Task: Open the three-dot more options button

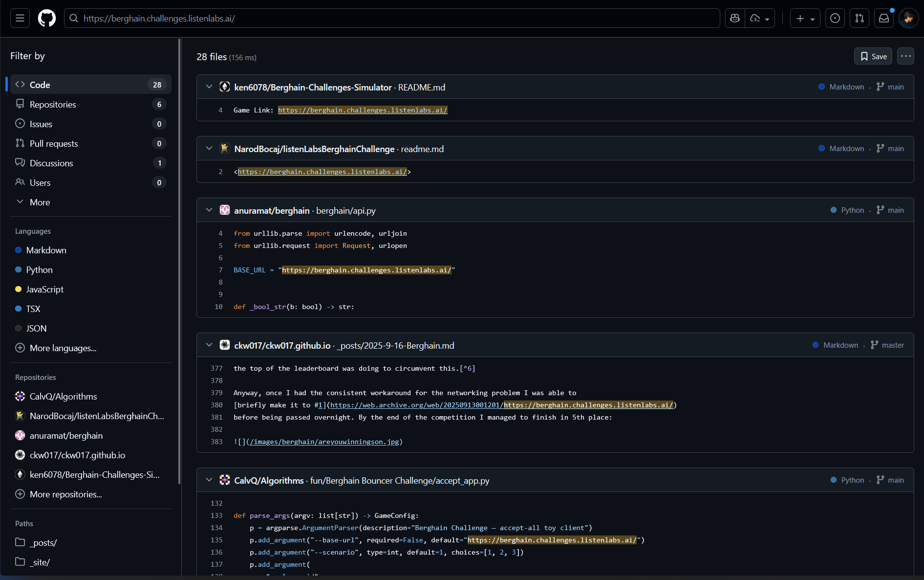Action: click(x=905, y=56)
